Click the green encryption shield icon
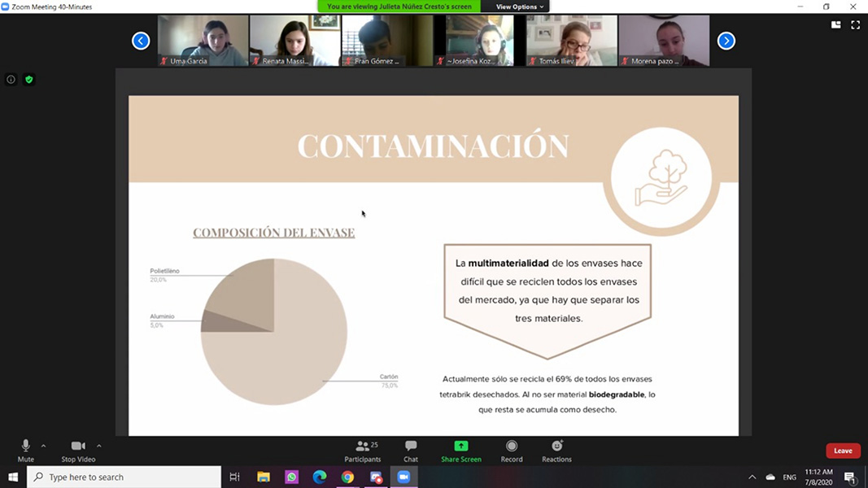The height and width of the screenshot is (488, 868). 29,80
